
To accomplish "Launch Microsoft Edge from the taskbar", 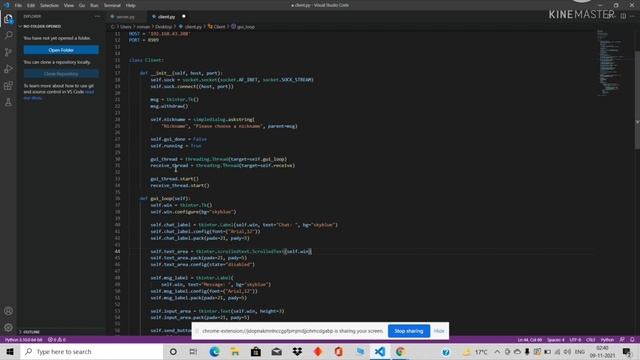I will [x=214, y=351].
